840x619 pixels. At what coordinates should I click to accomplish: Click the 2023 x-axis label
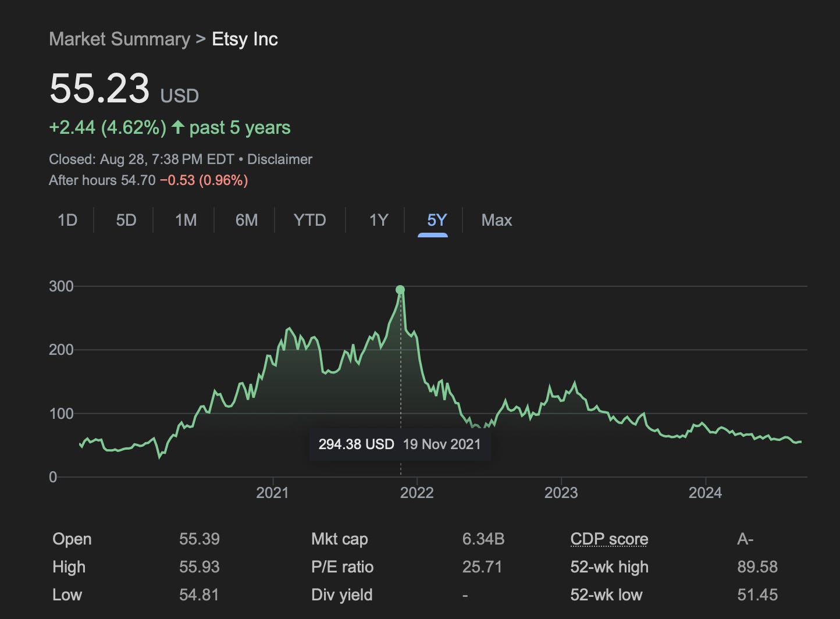tap(561, 493)
